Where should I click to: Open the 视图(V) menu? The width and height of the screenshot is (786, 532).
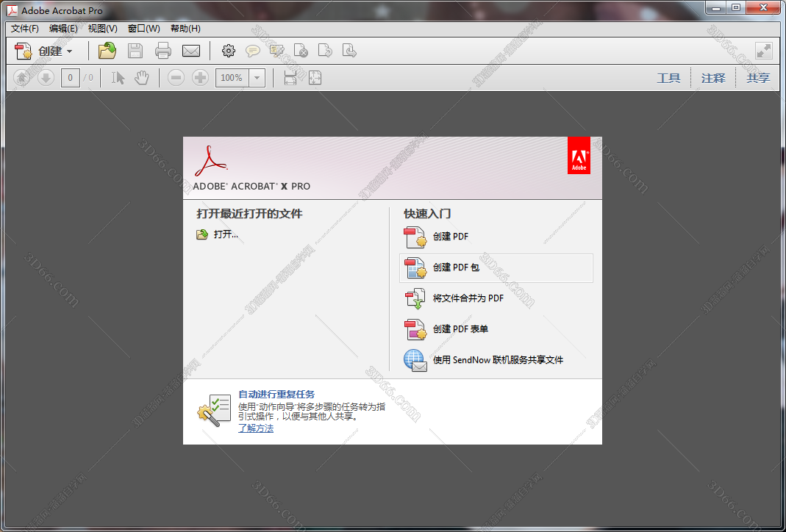(102, 29)
